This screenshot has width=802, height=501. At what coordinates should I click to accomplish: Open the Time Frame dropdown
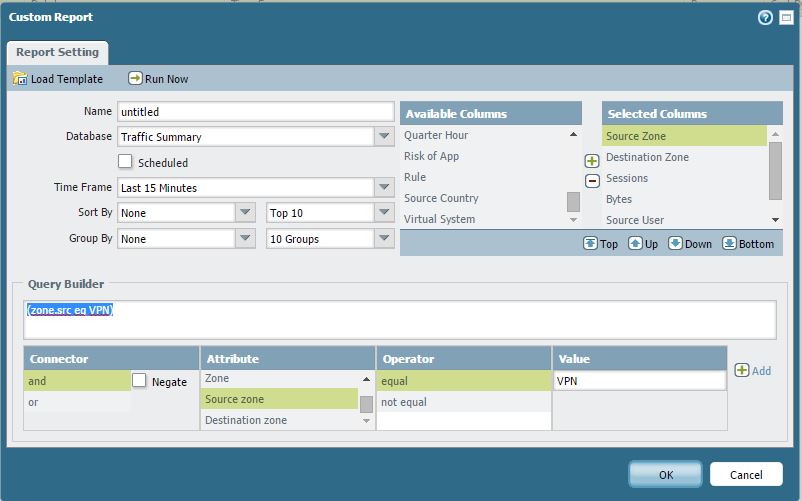[x=384, y=188]
